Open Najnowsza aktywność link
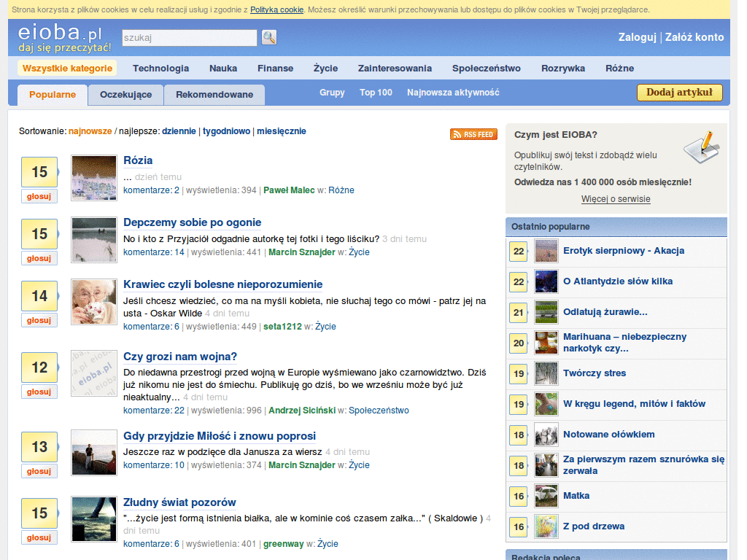This screenshot has height=560, width=747. pos(453,93)
